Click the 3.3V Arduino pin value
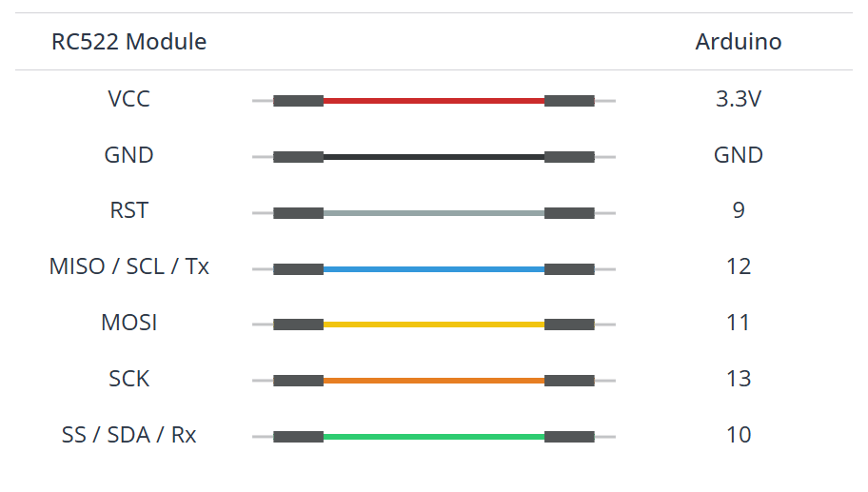868x492 pixels. [x=739, y=99]
